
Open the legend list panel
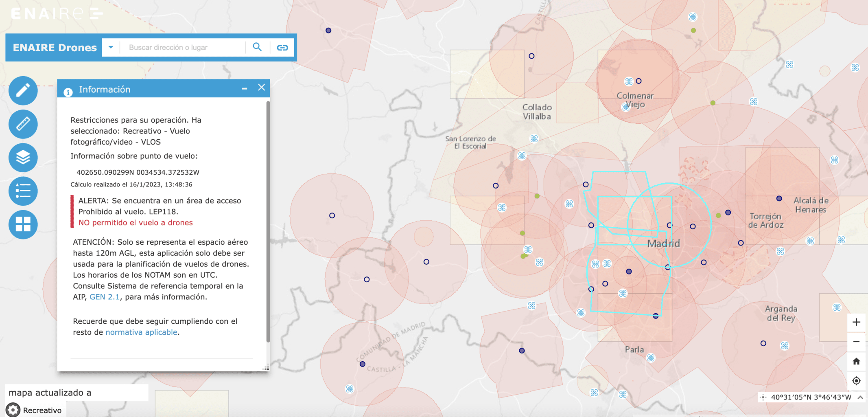pyautogui.click(x=23, y=191)
